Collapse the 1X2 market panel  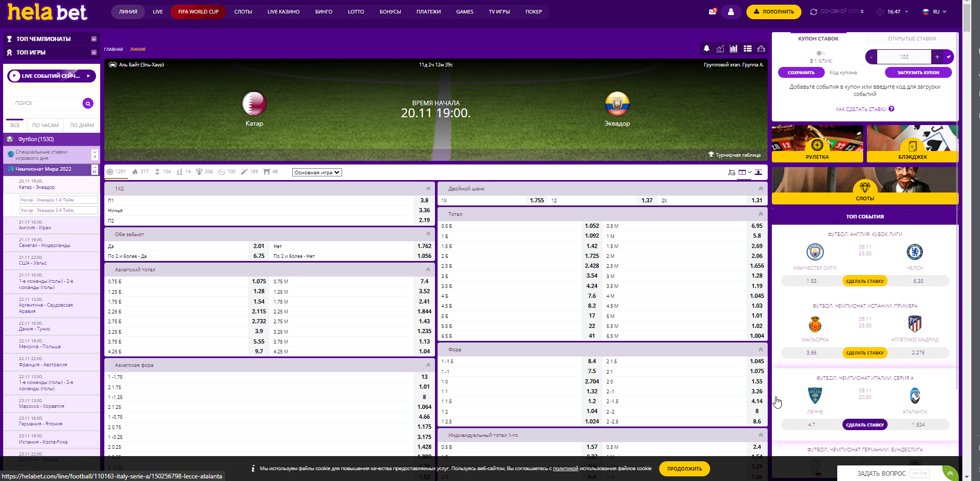click(x=428, y=188)
